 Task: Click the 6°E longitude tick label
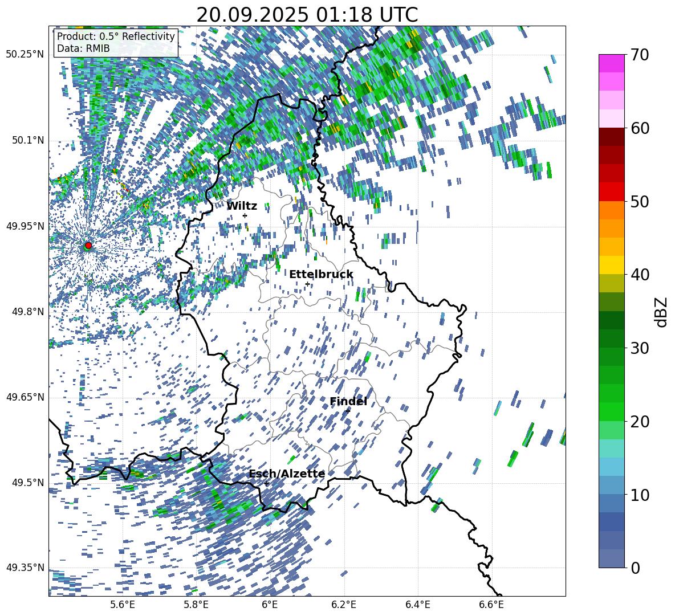click(270, 605)
